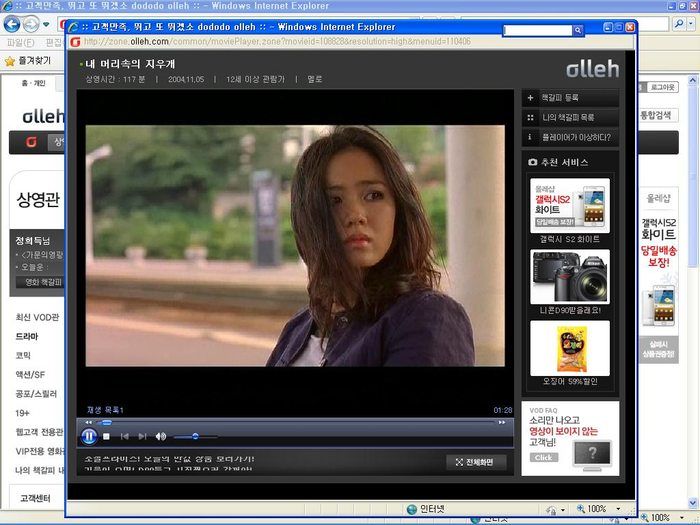The height and width of the screenshot is (525, 700).
Task: Skip to the previous track in the player
Action: pos(125,436)
